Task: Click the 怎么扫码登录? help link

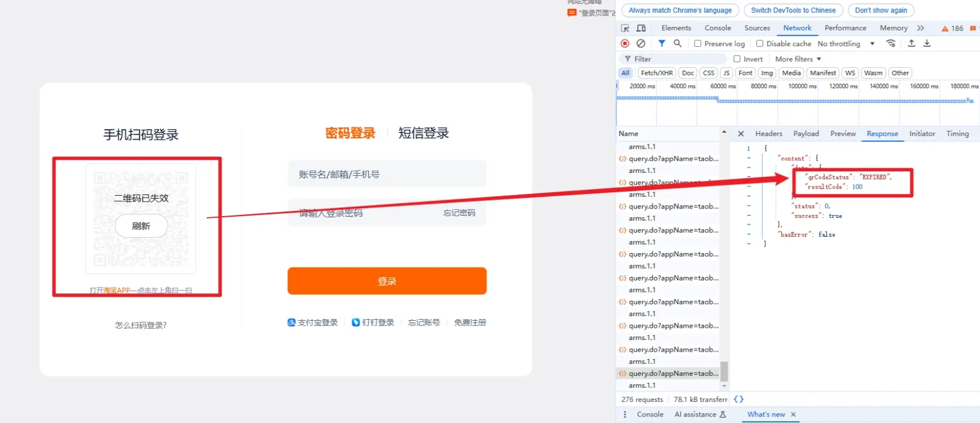Action: [x=140, y=325]
